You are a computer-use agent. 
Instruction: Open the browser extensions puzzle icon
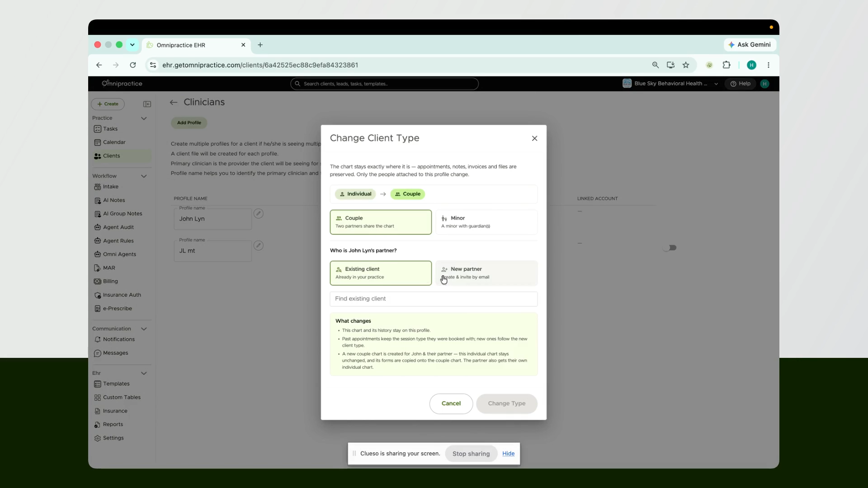coord(726,65)
